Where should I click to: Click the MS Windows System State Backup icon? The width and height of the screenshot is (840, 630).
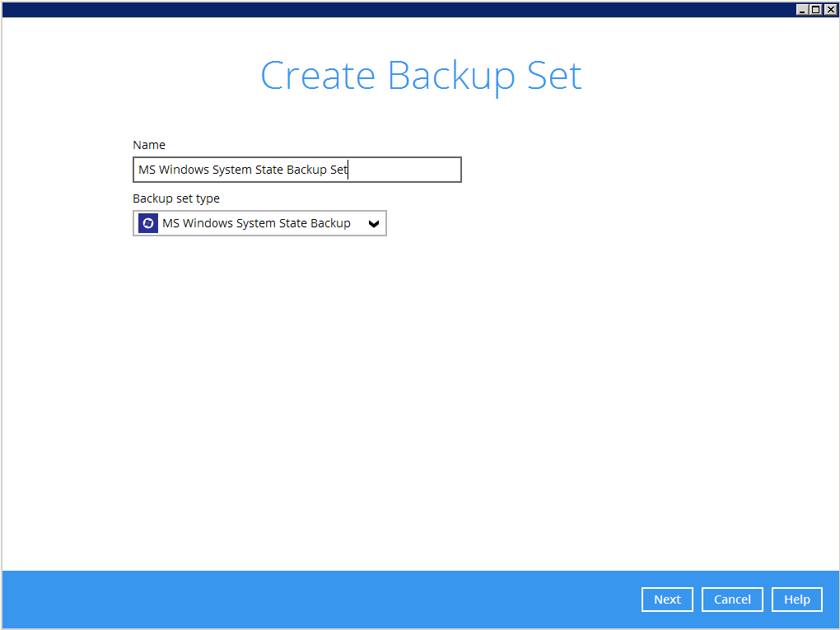coord(148,223)
